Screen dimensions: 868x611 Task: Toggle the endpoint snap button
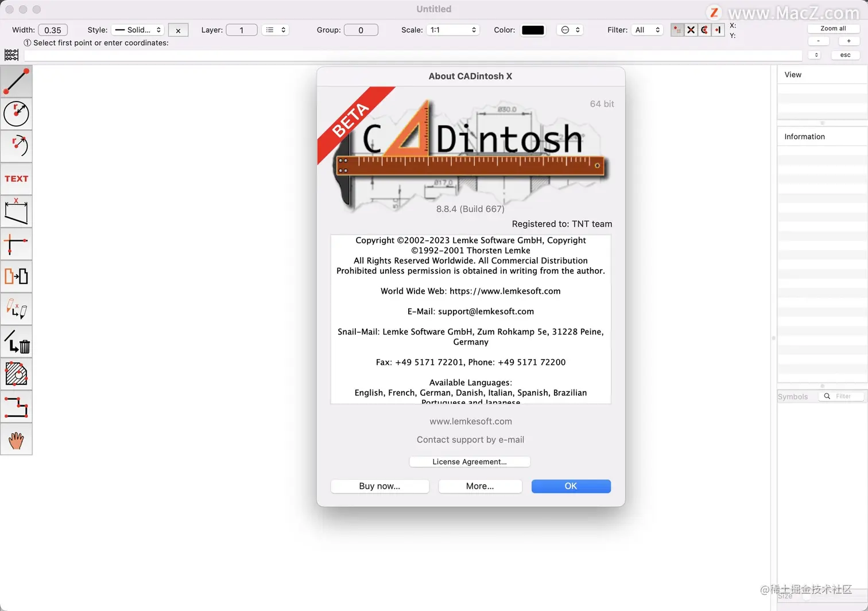click(718, 30)
